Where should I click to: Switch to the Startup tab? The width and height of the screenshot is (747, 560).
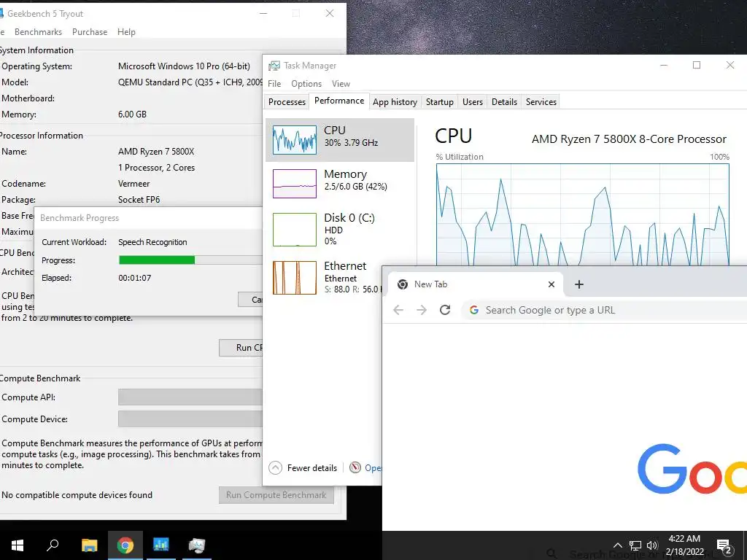pos(439,102)
